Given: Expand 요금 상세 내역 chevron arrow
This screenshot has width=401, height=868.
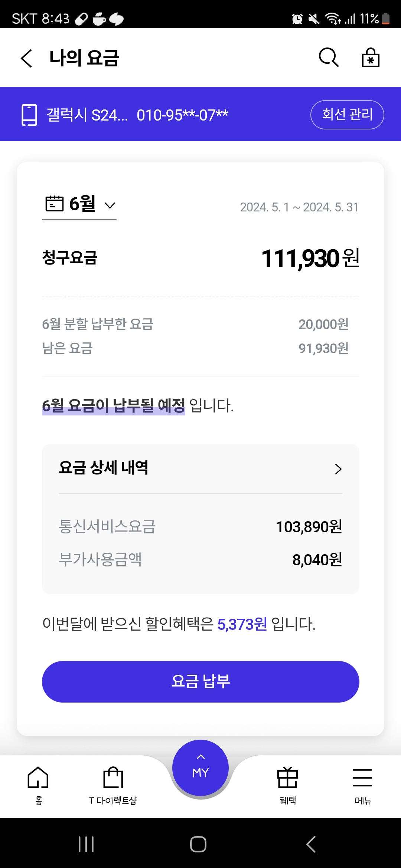Looking at the screenshot, I should point(338,469).
